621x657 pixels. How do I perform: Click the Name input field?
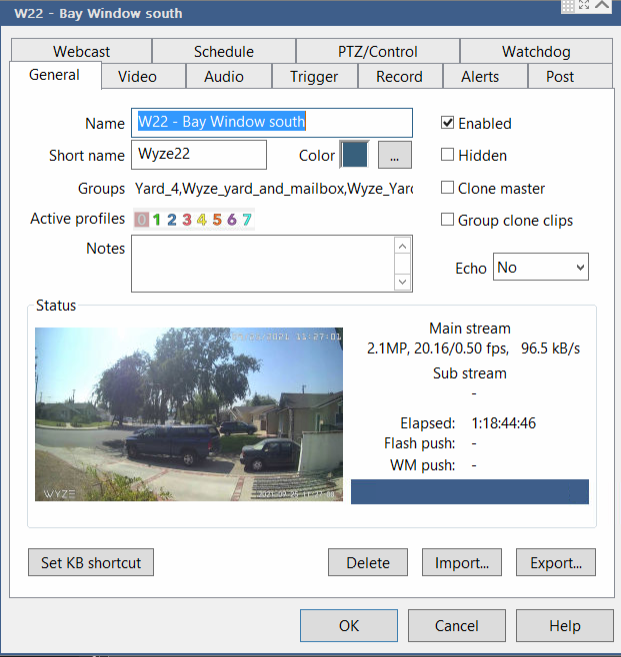coord(272,123)
